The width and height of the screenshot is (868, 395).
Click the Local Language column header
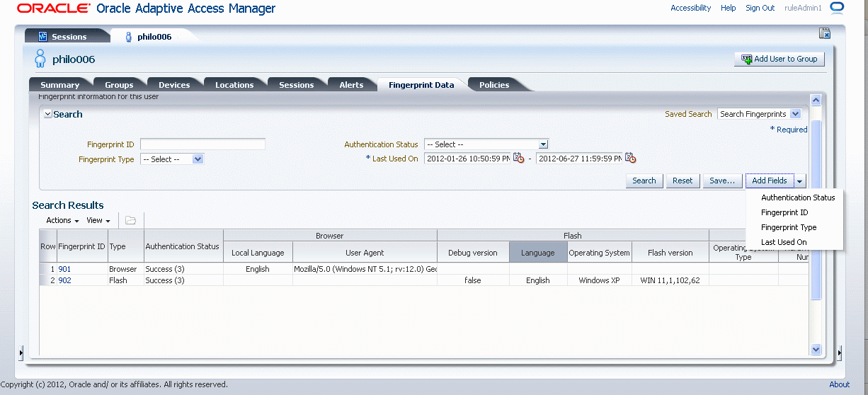(x=258, y=253)
